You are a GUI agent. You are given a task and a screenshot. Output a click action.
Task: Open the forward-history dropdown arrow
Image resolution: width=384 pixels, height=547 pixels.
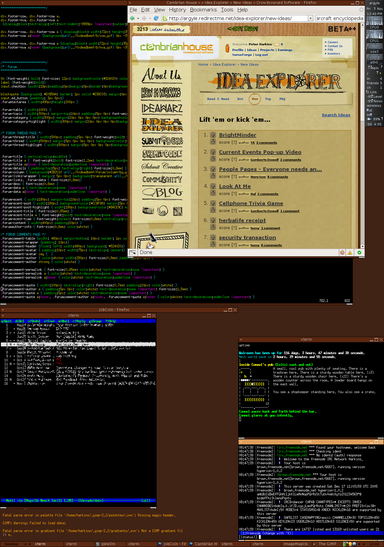(x=149, y=18)
